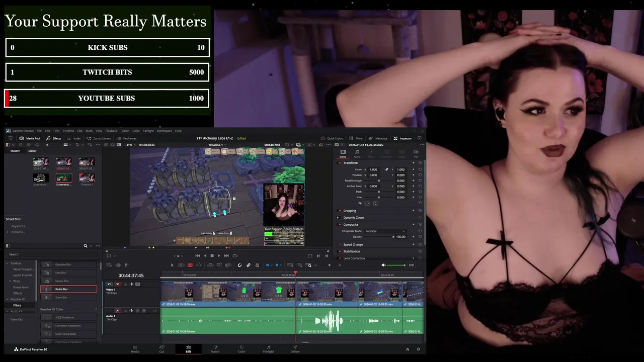Image resolution: width=644 pixels, height=362 pixels.
Task: Select the razor Blade edit tool
Action: click(190, 265)
